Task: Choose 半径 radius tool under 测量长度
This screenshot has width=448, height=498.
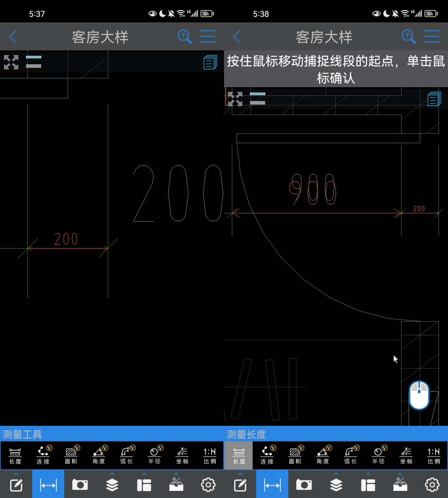Action: point(378,455)
